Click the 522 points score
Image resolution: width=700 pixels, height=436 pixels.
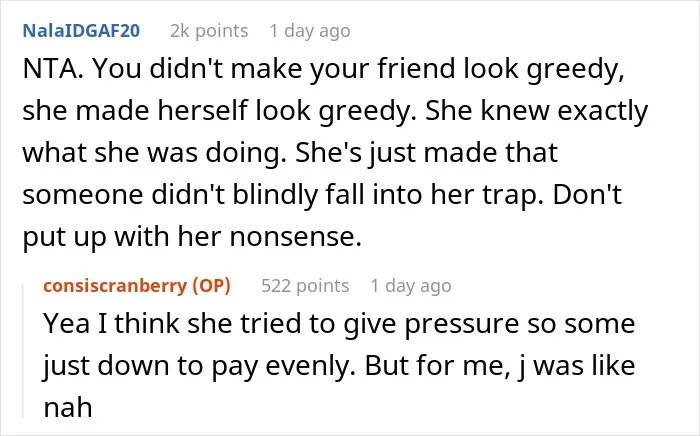[305, 286]
